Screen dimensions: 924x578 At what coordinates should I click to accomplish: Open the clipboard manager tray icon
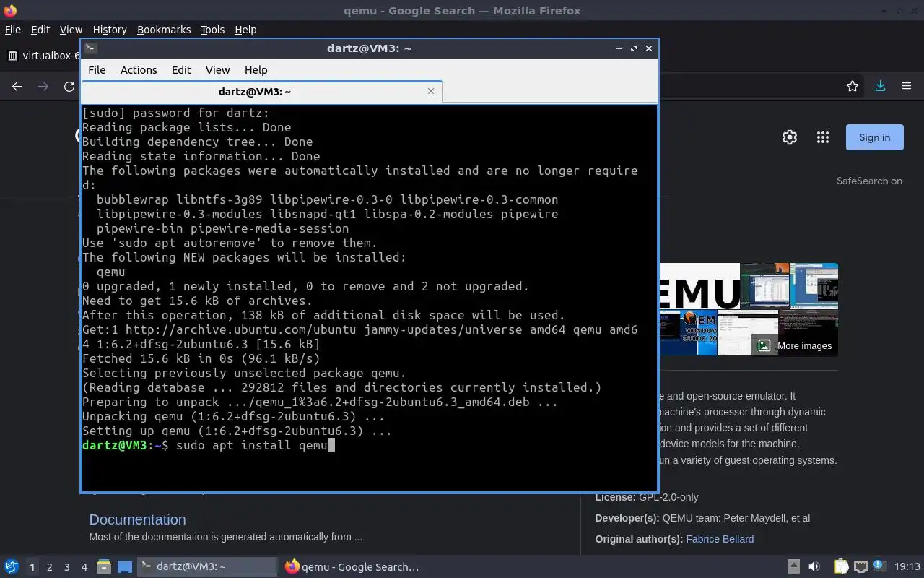pyautogui.click(x=841, y=567)
